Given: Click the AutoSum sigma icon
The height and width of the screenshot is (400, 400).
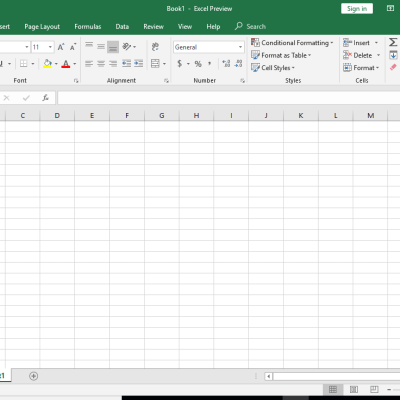Looking at the screenshot, I should point(393,42).
